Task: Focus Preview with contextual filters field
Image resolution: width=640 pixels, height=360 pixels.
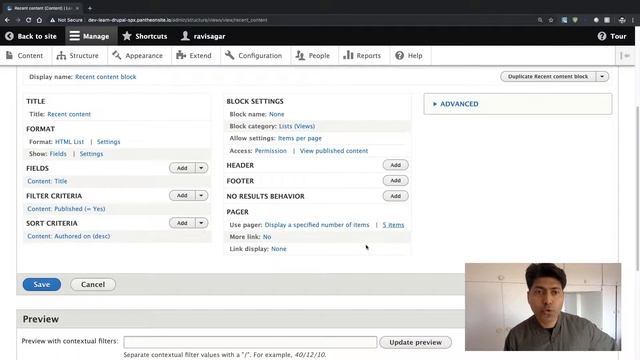Action: (x=250, y=342)
